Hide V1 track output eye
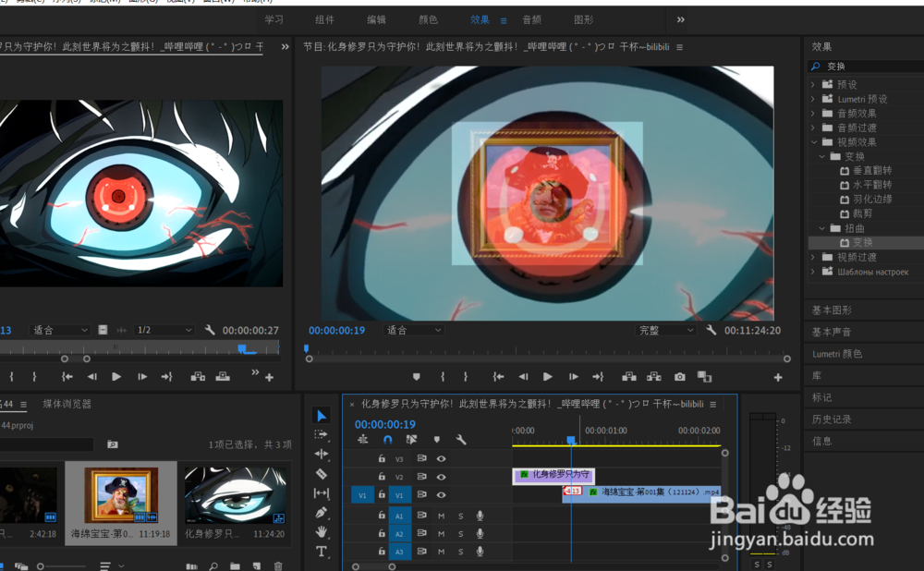 click(441, 495)
